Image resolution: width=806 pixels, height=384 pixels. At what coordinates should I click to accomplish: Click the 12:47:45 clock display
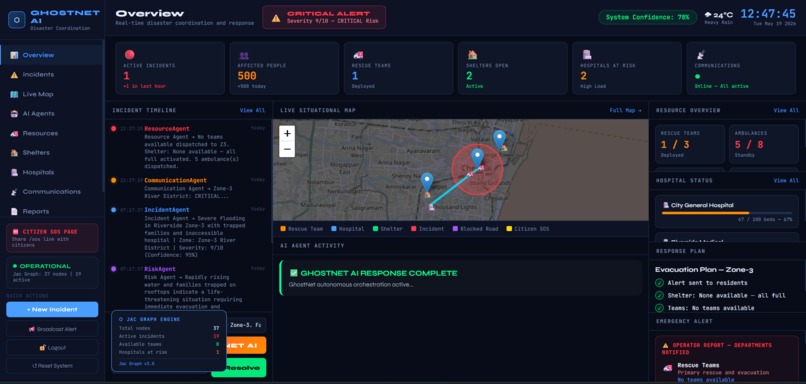coord(768,14)
